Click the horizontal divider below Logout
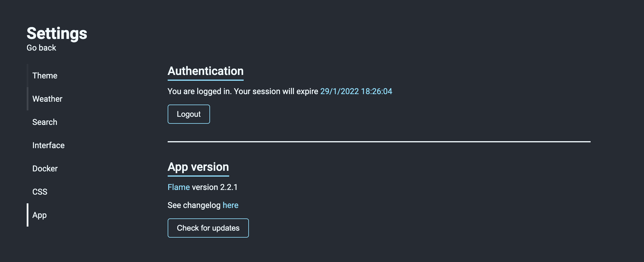This screenshot has width=644, height=262. point(379,142)
